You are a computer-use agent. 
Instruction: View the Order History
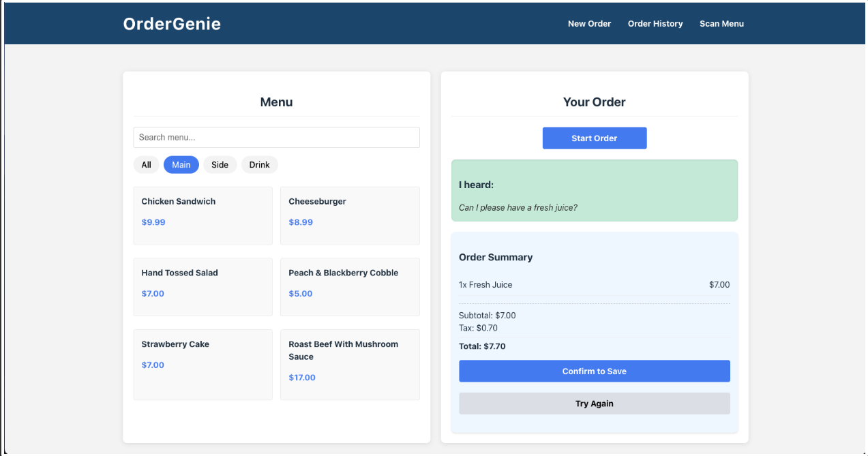[x=655, y=23]
